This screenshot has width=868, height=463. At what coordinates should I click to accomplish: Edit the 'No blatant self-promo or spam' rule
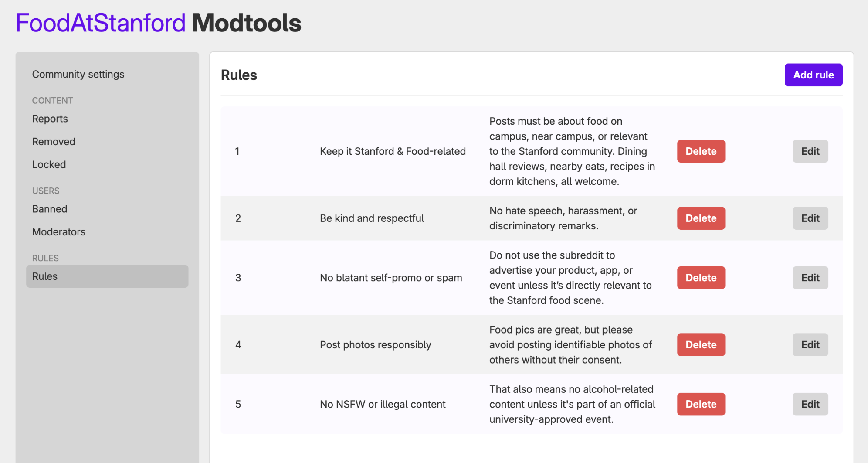pyautogui.click(x=810, y=277)
